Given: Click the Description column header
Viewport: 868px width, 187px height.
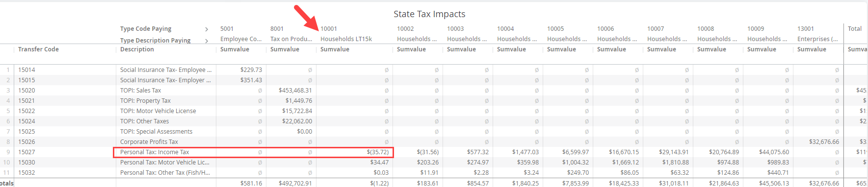Looking at the screenshot, I should (137, 49).
